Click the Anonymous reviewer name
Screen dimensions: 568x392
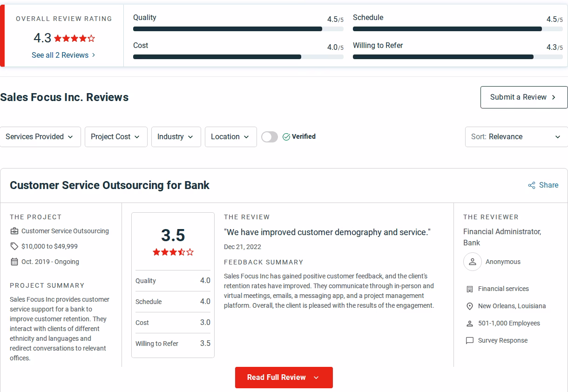click(x=503, y=262)
